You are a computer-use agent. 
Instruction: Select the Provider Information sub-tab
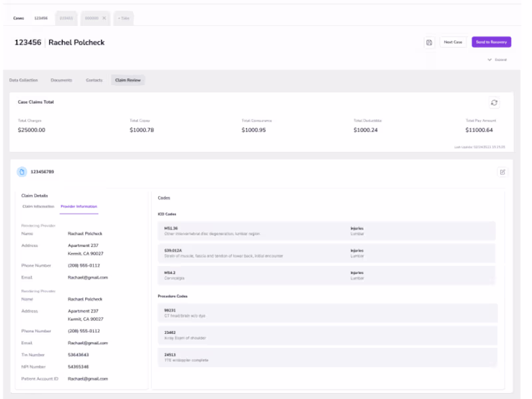pos(78,207)
